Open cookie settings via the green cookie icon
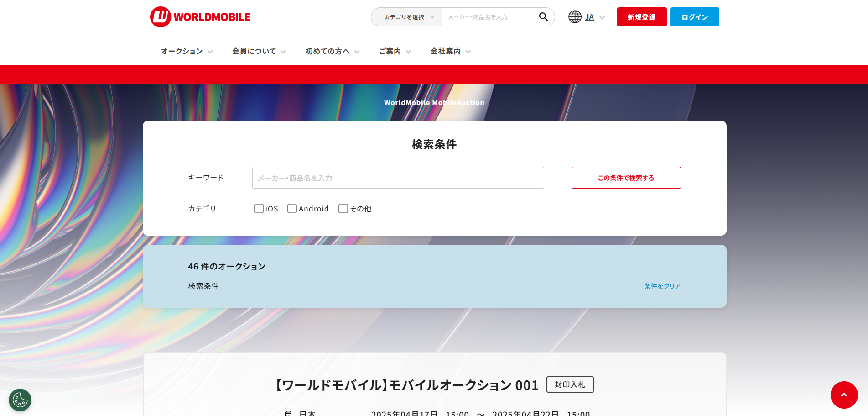The image size is (868, 416). tap(20, 400)
